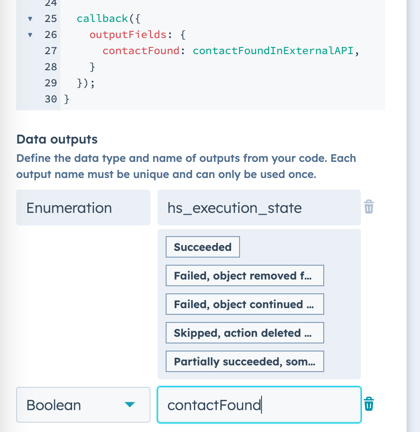The width and height of the screenshot is (420, 432).
Task: Click outputFields key on line 26
Action: click(128, 35)
